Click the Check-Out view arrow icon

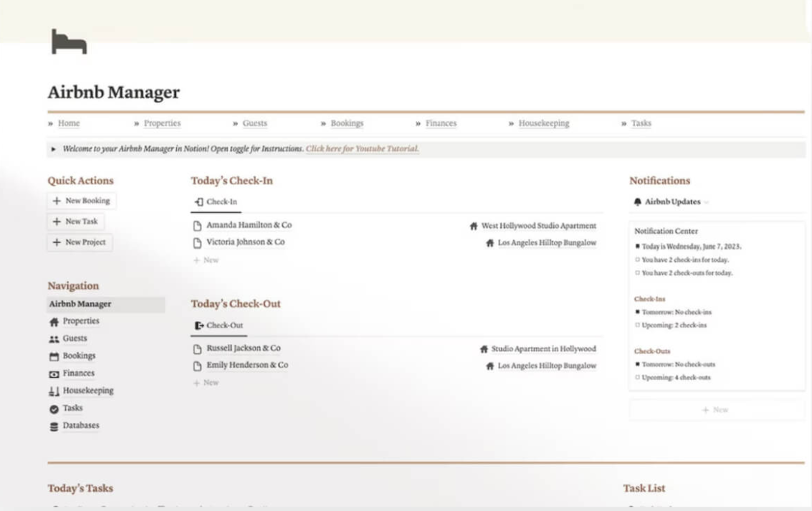coord(199,325)
